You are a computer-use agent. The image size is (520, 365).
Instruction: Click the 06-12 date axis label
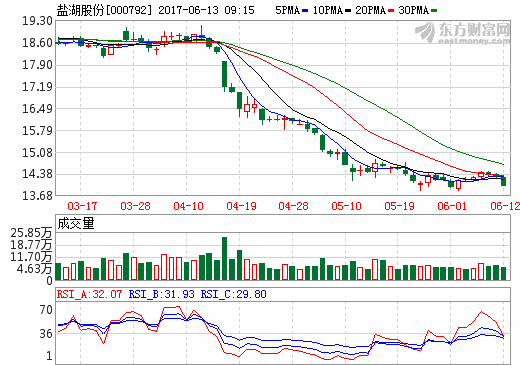tap(505, 206)
